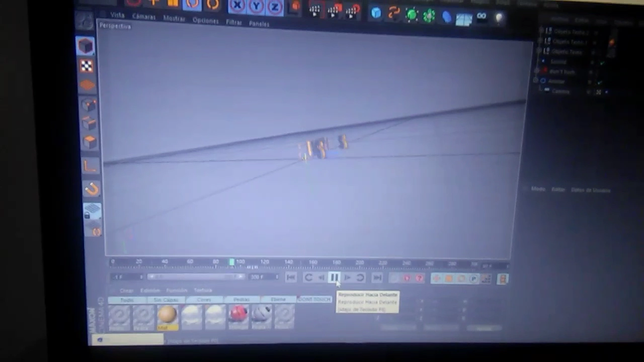Toggle parameter keying P icon
This screenshot has height=362, width=644.
[473, 279]
